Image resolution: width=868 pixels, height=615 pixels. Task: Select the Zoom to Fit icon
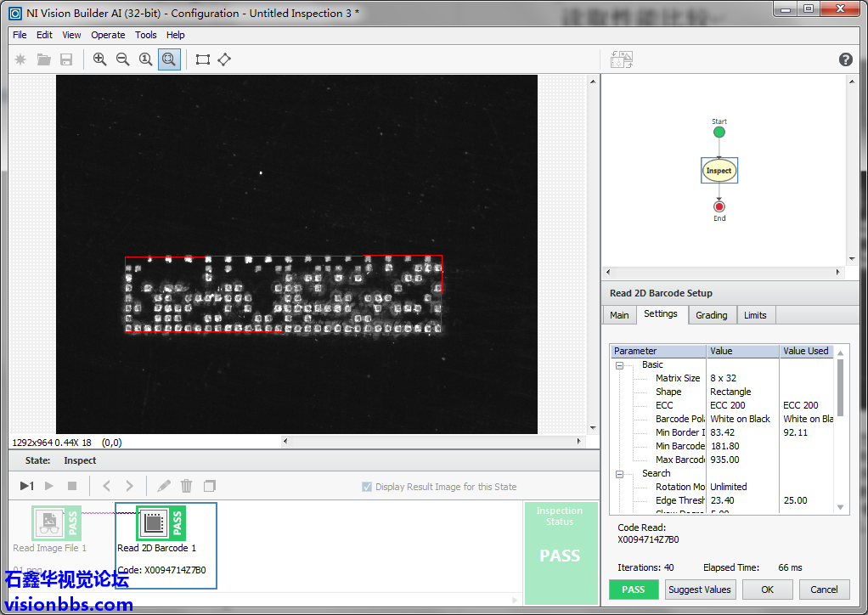point(169,59)
